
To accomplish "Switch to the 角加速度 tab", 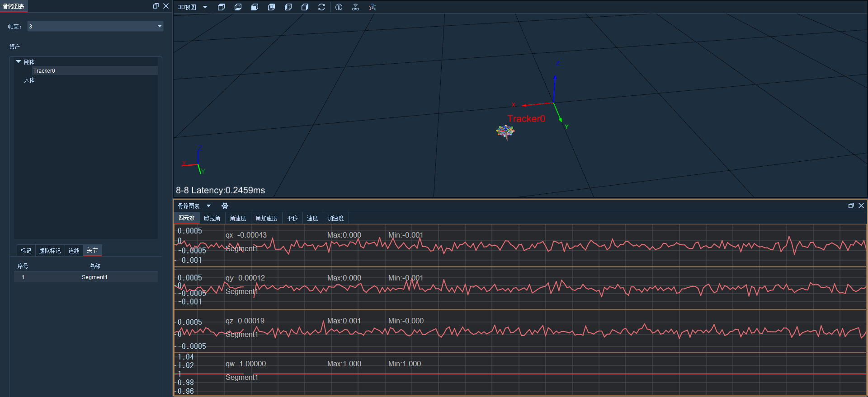I will click(x=266, y=218).
